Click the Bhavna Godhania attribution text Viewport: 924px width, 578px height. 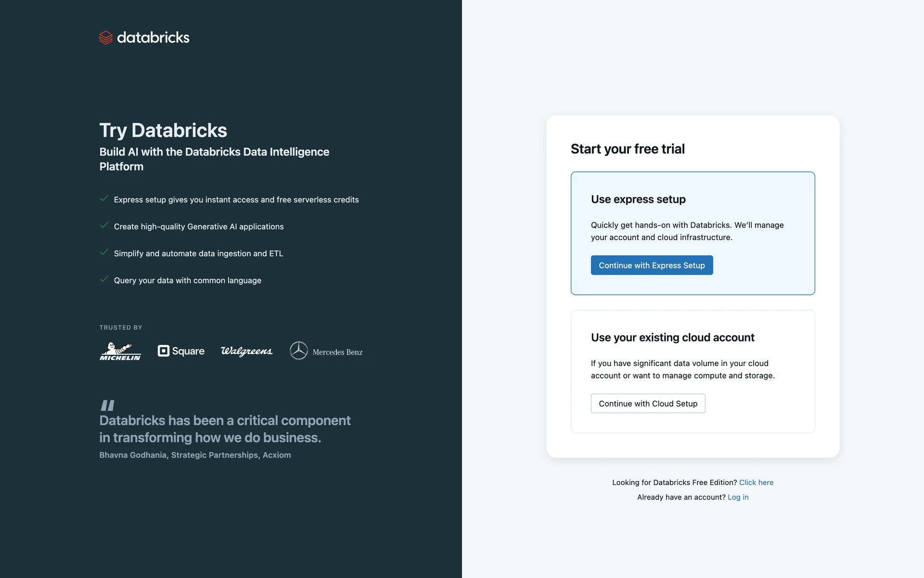195,455
